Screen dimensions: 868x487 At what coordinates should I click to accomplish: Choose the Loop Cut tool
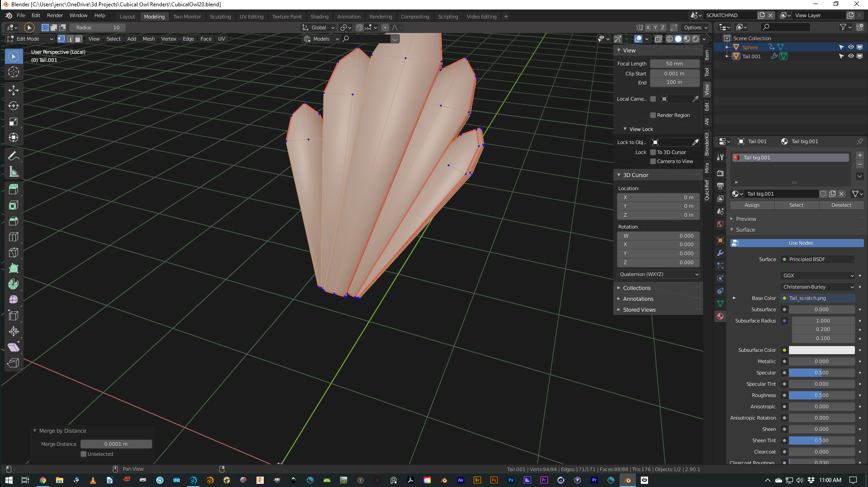click(x=14, y=237)
